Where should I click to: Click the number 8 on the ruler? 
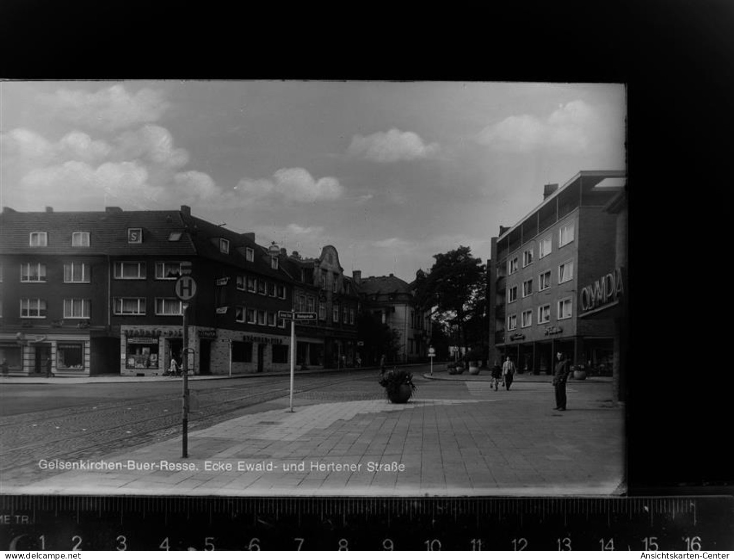[x=343, y=545]
